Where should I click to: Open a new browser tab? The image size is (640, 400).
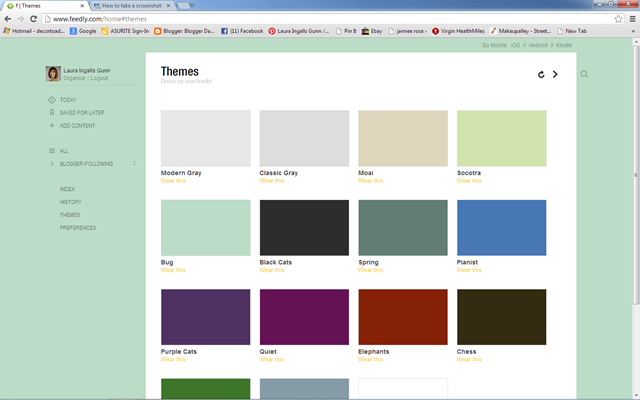pyautogui.click(x=184, y=6)
